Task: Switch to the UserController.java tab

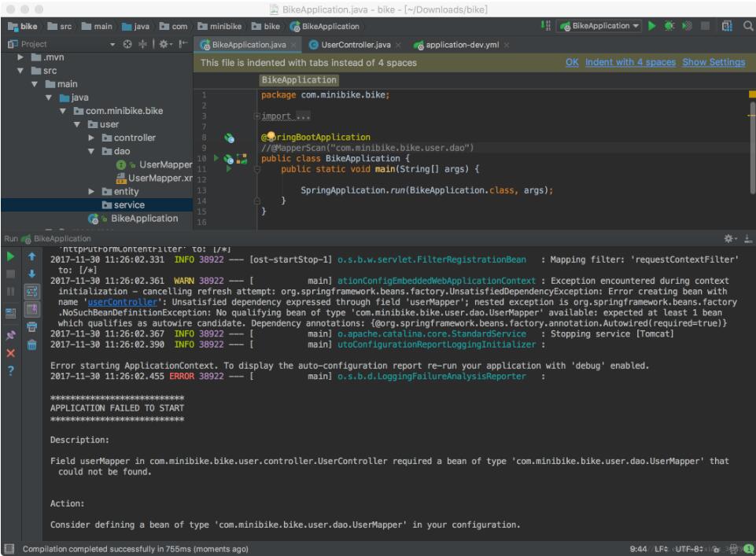Action: coord(355,45)
